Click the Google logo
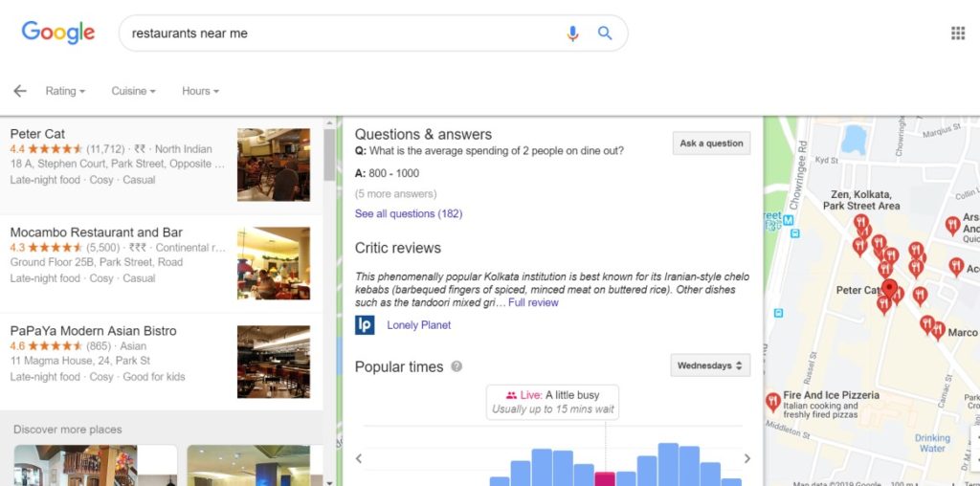The width and height of the screenshot is (980, 486). pos(58,33)
